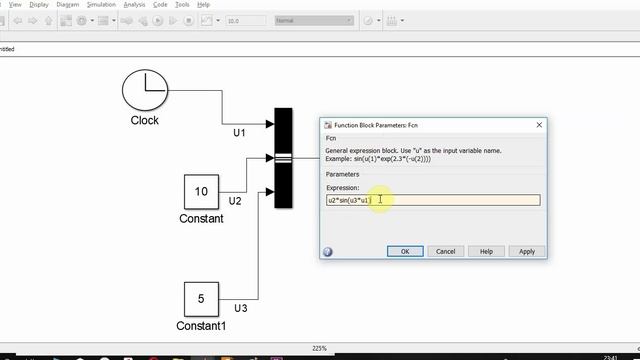Open the Diagram menu

(68, 4)
